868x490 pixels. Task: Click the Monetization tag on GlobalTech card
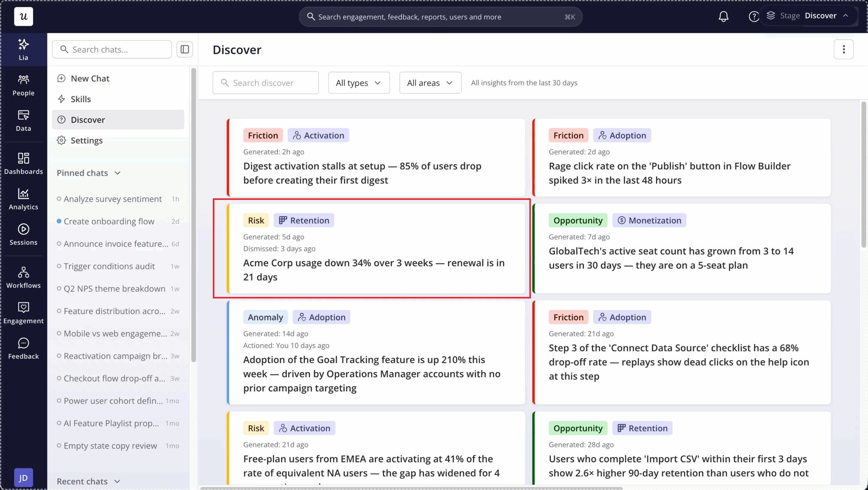(649, 220)
